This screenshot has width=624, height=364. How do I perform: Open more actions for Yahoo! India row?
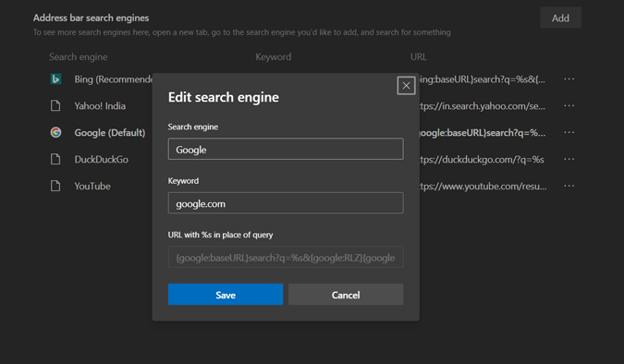[569, 105]
